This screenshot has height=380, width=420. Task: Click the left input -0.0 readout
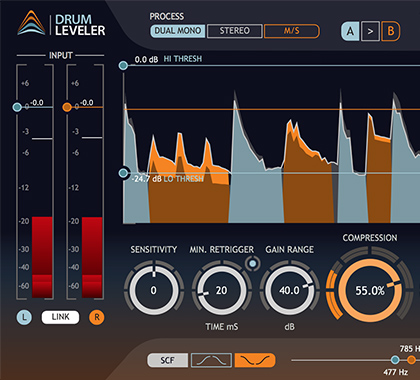(37, 102)
